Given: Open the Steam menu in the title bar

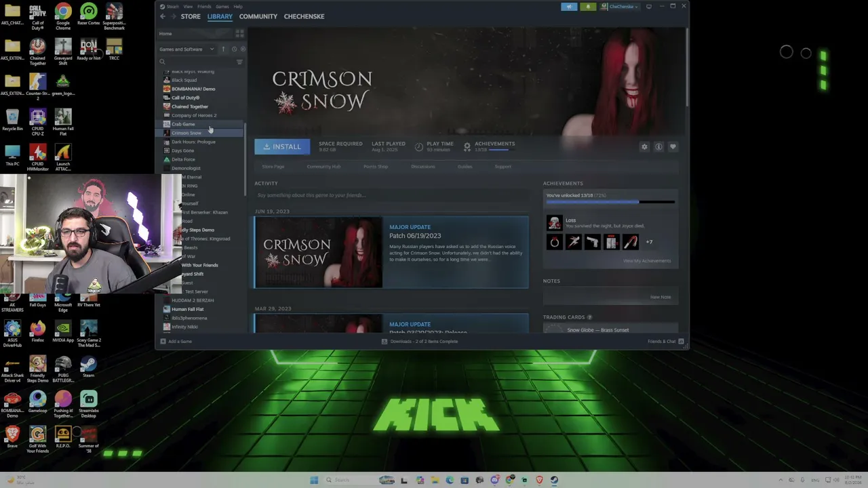Looking at the screenshot, I should (x=173, y=7).
